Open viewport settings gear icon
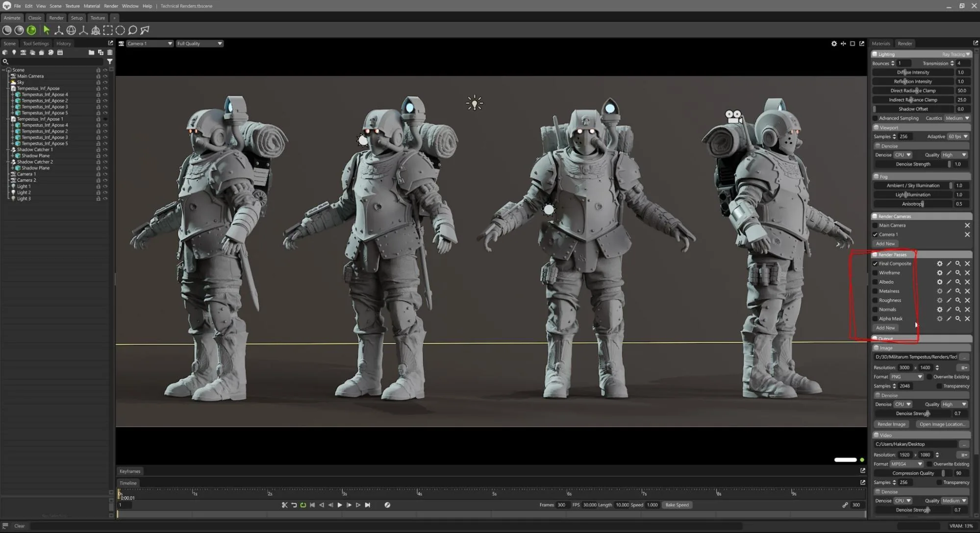The width and height of the screenshot is (980, 533). 834,44
